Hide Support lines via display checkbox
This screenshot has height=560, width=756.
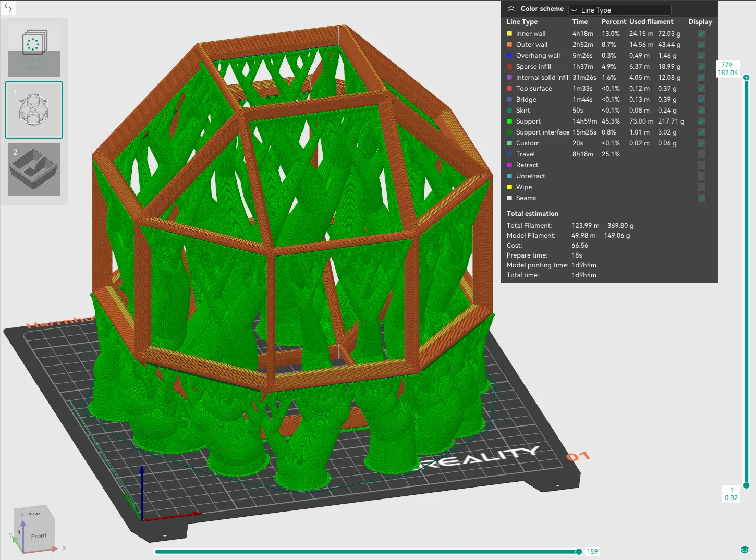click(701, 121)
